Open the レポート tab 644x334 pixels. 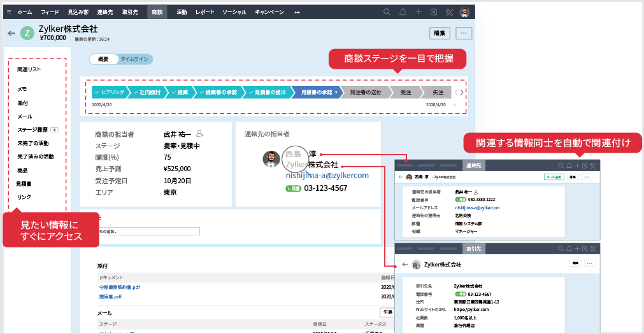tap(205, 12)
